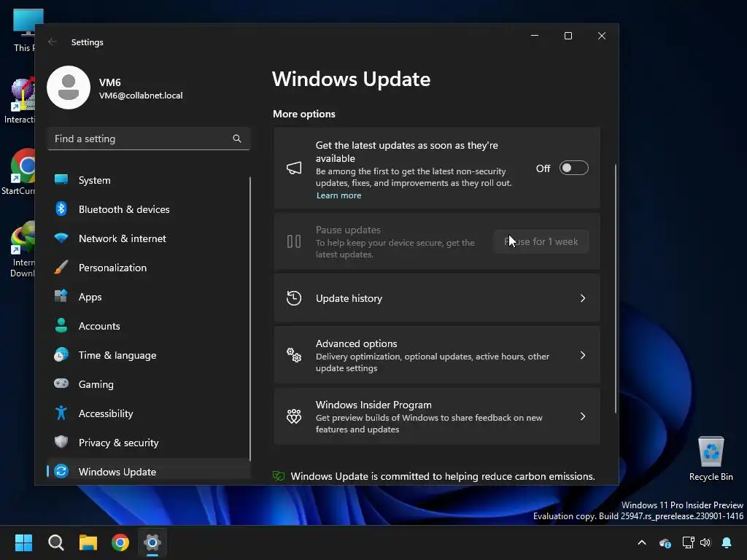Click the Personalization paintbrush icon
The height and width of the screenshot is (560, 747).
click(61, 267)
